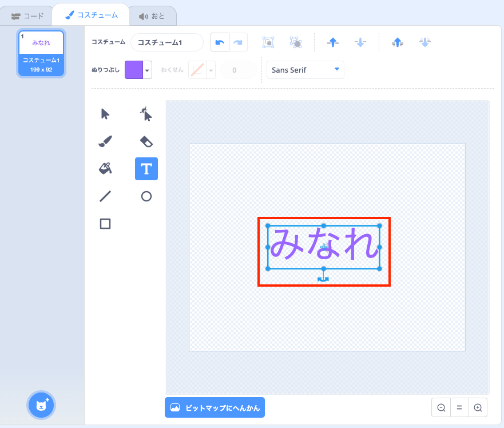Open the purple fill color dropdown
This screenshot has height=428, width=504.
coord(147,70)
